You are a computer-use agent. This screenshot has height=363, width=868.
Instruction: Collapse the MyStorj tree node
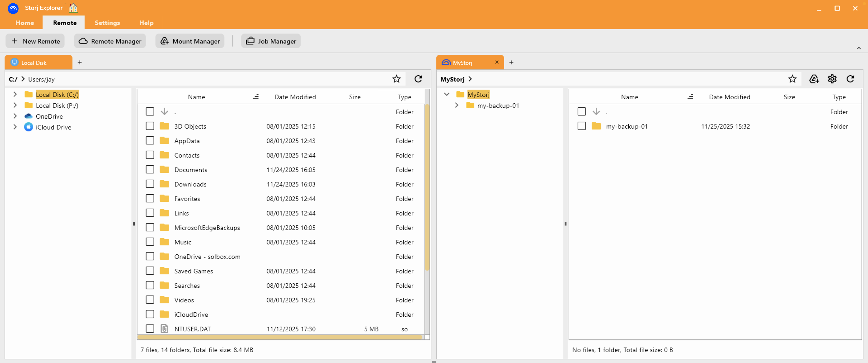click(x=447, y=94)
